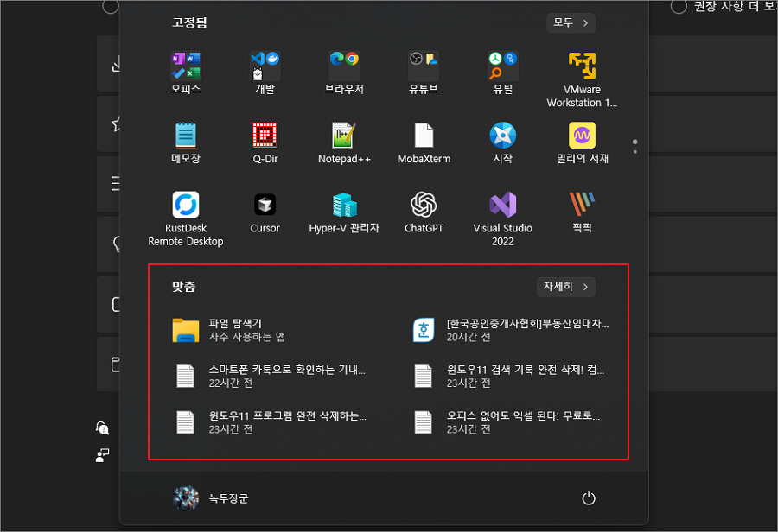
Task: Click the help icon in Settings window
Action: tap(102, 427)
